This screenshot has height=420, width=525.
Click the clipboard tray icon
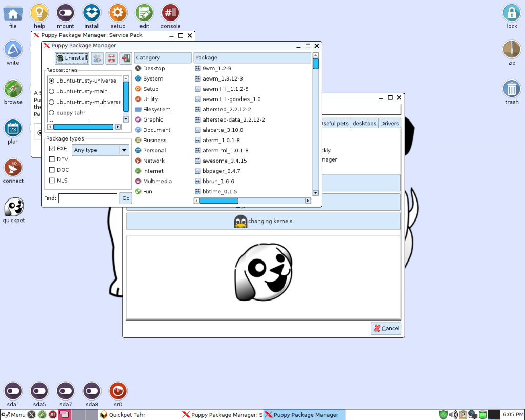tap(463, 415)
